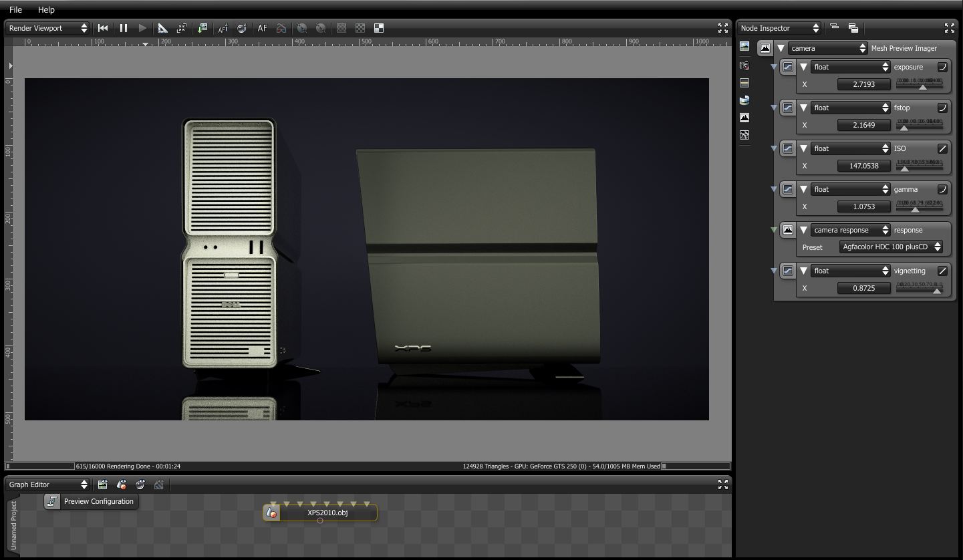This screenshot has height=560, width=963.
Task: Click the gamma node graph icon
Action: point(788,189)
